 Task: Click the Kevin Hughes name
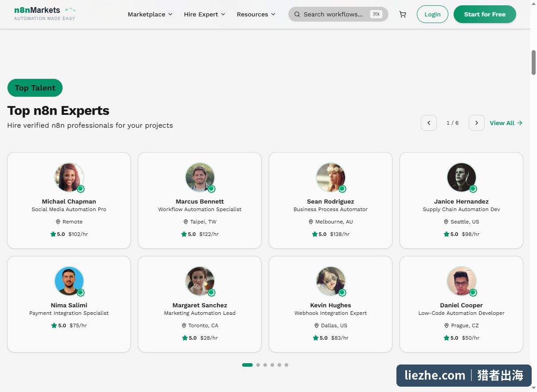tap(331, 305)
